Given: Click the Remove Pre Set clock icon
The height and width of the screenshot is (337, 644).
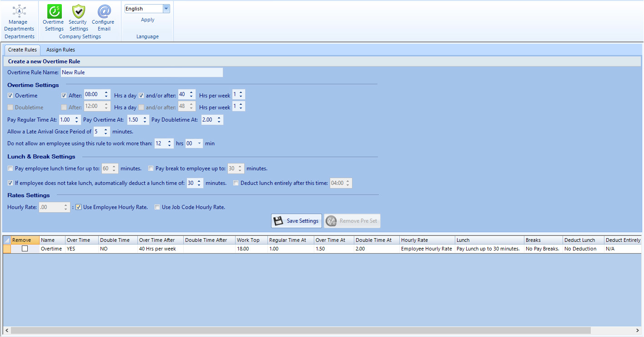Looking at the screenshot, I should [331, 221].
